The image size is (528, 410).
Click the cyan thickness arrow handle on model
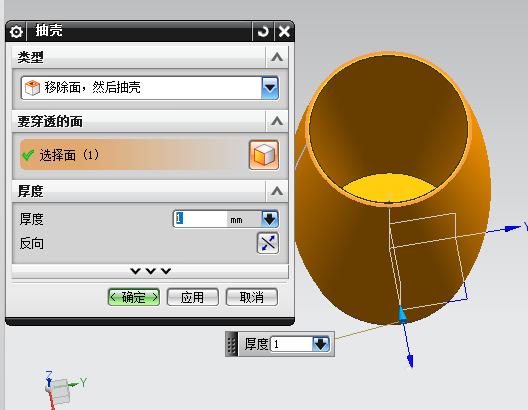coord(402,314)
